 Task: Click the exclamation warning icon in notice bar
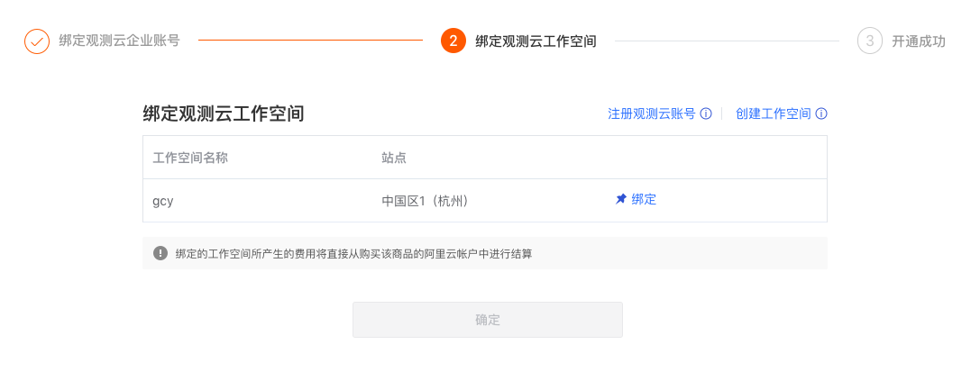click(x=160, y=253)
